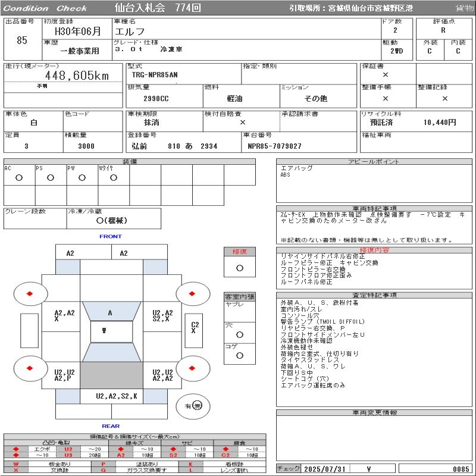Viewport: 476px width, 476px height.
Task: Select the AC equipment circle mark
Action: [x=19, y=177]
